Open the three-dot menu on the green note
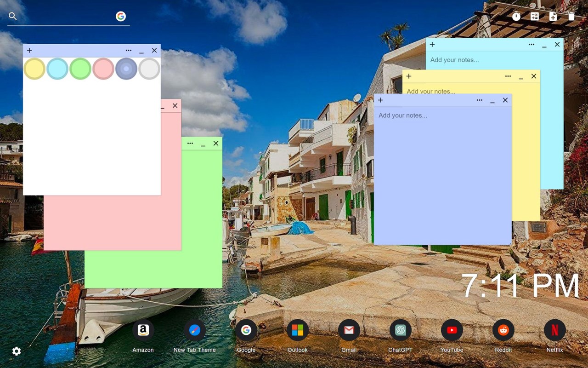This screenshot has width=588, height=368. [x=190, y=144]
